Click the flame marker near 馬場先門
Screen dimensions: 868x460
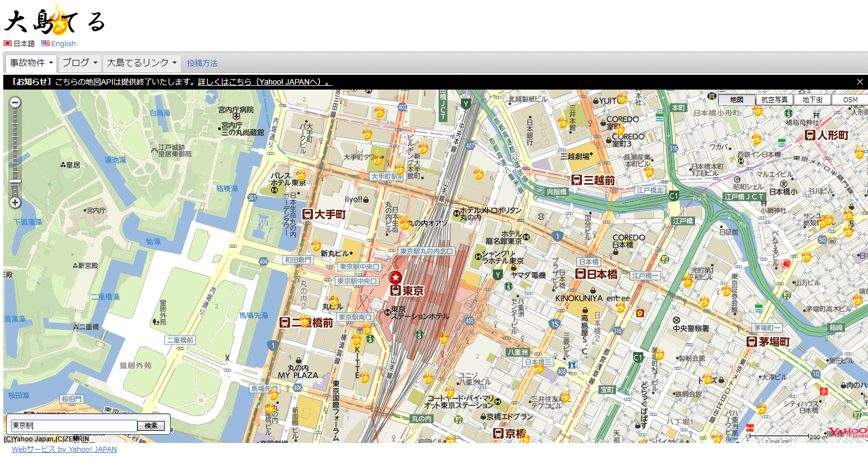[273, 394]
